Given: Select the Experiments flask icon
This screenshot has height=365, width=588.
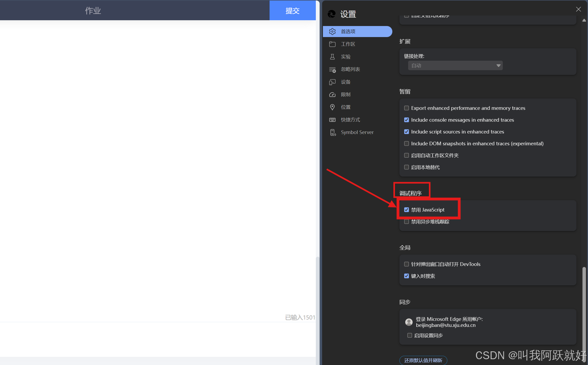Looking at the screenshot, I should [332, 57].
